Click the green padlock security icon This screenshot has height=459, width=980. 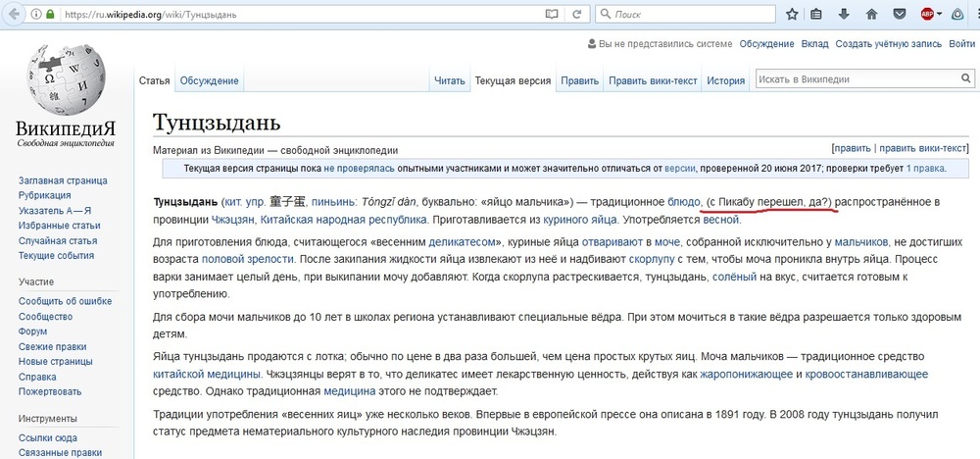tap(50, 13)
